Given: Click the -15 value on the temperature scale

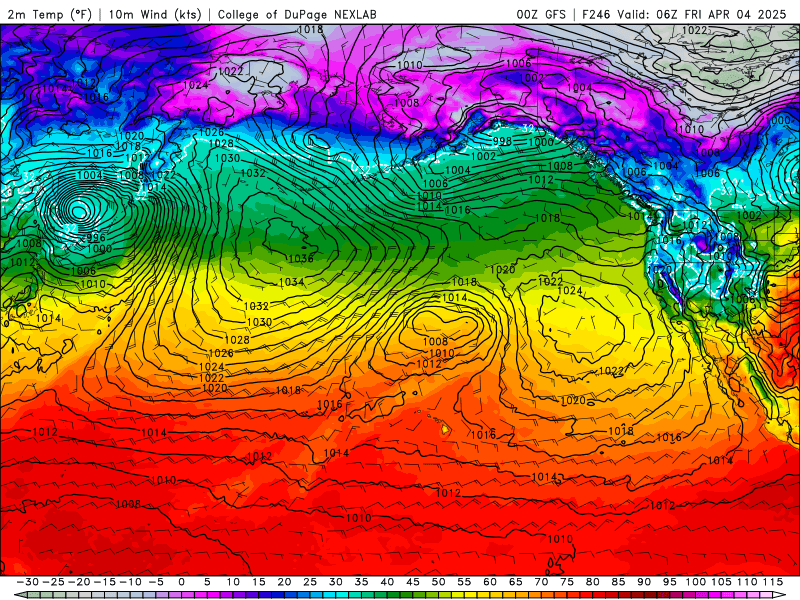Looking at the screenshot, I should [x=105, y=582].
